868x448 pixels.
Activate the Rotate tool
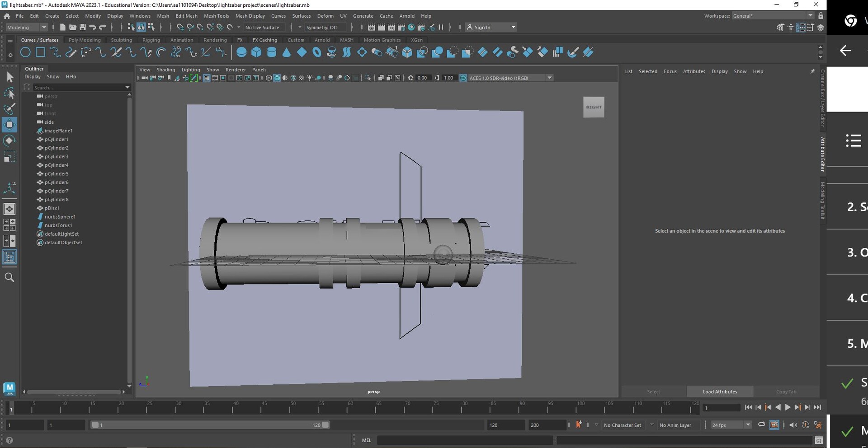9,140
